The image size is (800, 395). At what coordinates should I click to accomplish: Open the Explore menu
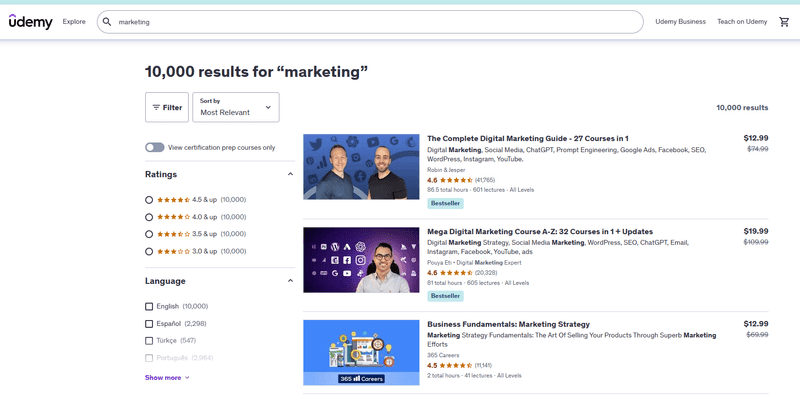tap(74, 22)
